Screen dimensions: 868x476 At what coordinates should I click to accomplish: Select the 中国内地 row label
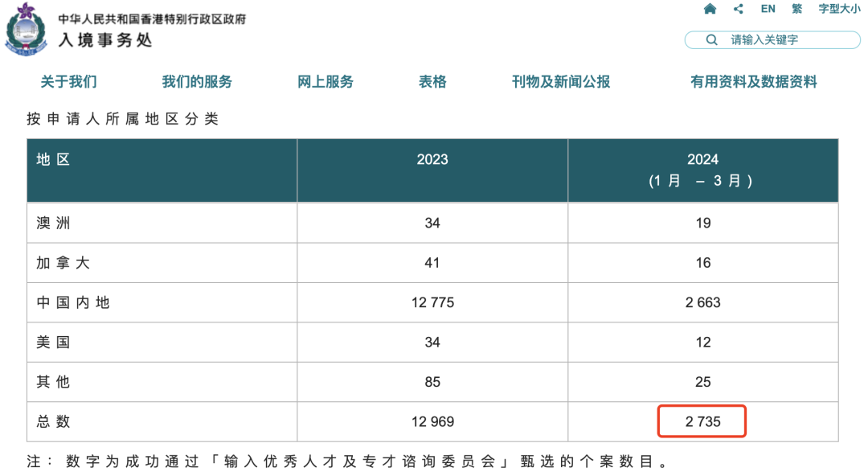point(73,302)
